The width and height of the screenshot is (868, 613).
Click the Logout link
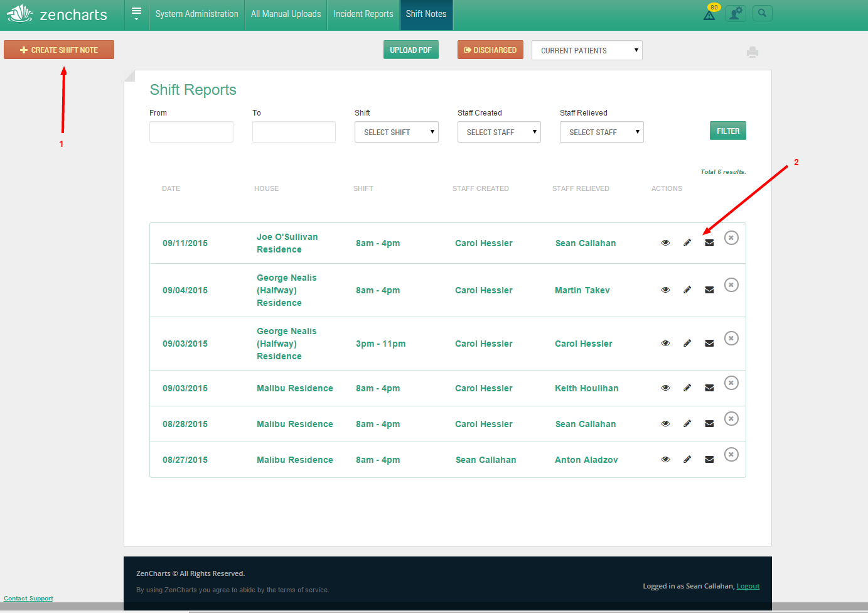point(748,586)
